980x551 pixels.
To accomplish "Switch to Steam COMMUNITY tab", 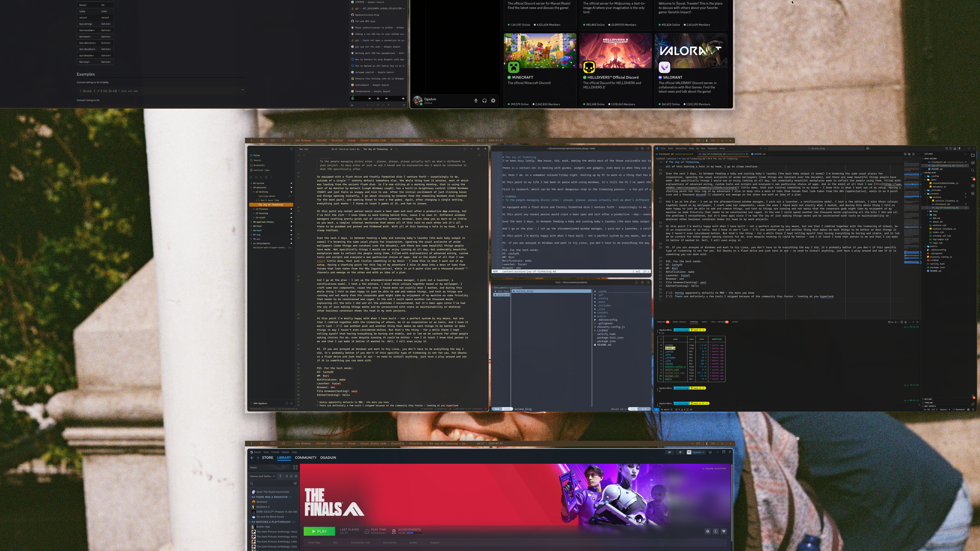I will (305, 457).
